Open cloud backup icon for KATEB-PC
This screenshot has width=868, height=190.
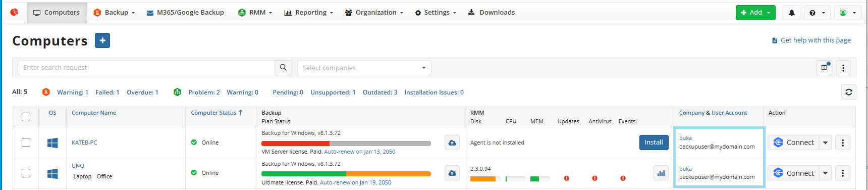click(x=452, y=143)
